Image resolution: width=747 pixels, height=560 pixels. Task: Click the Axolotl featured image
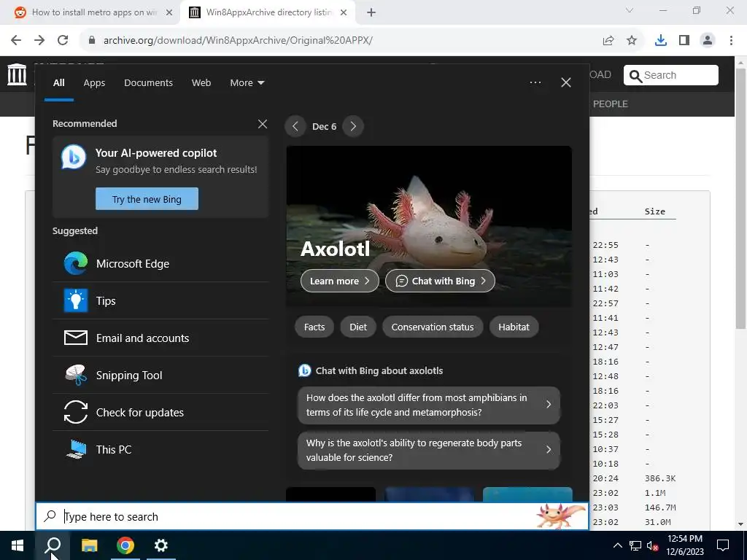pos(429,226)
